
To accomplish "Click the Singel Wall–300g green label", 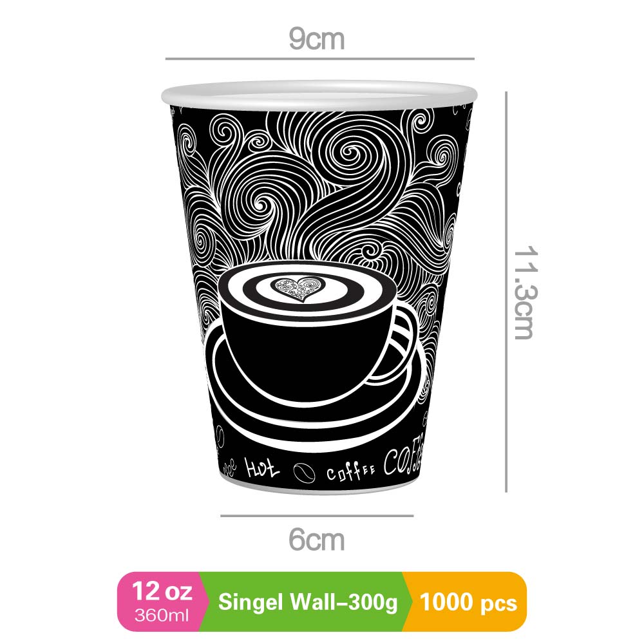I will point(308,602).
